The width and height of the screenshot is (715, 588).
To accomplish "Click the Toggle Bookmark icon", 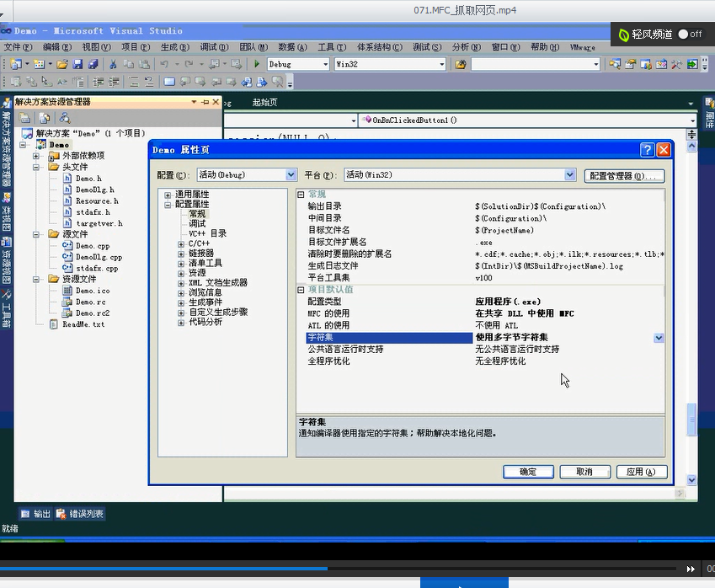I will tap(169, 82).
